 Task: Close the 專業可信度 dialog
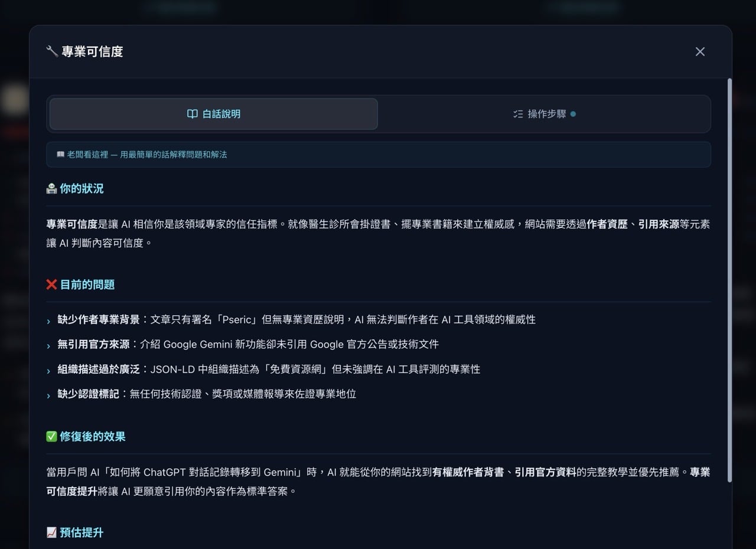pyautogui.click(x=700, y=51)
